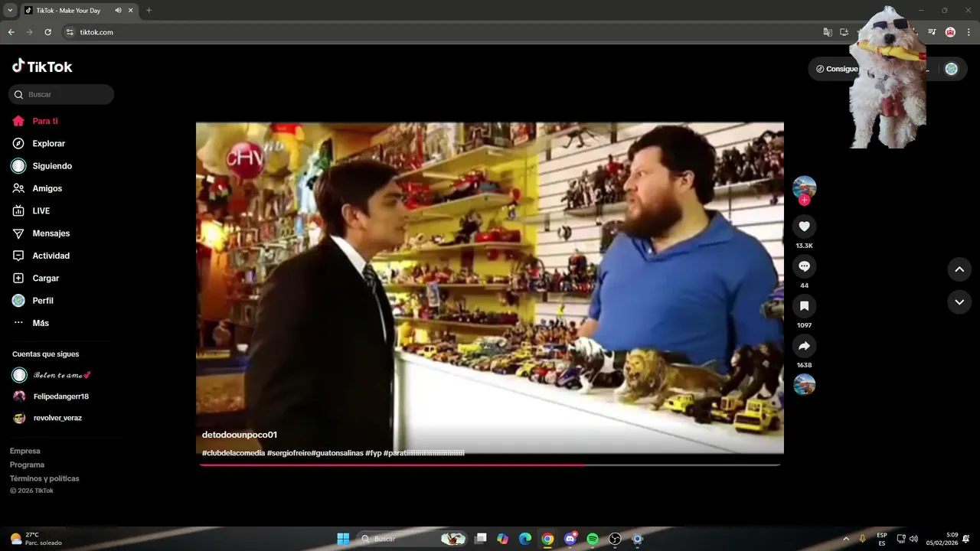This screenshot has height=551, width=980.
Task: Open followed account Felipedangerr18
Action: 51,396
